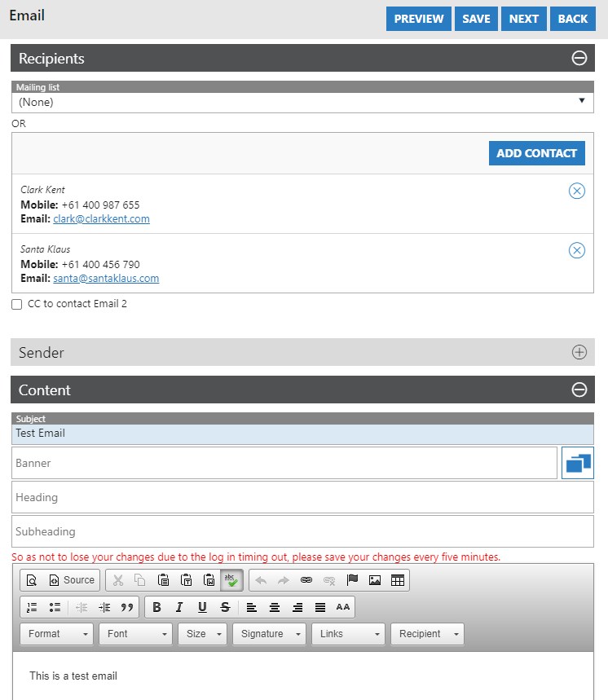Click the insert image icon

pyautogui.click(x=375, y=580)
